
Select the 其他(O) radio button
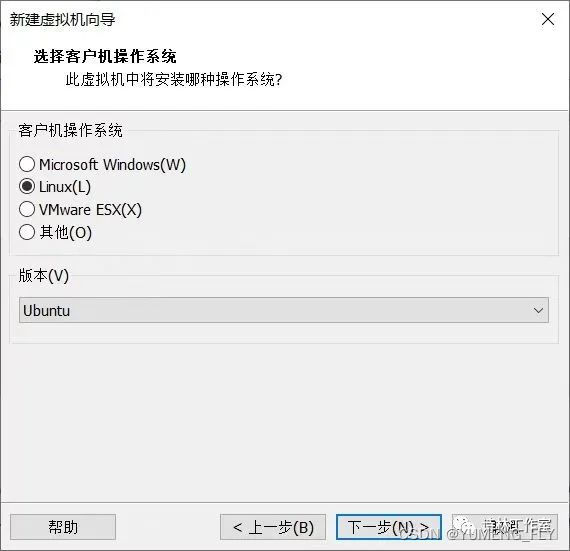(x=27, y=232)
